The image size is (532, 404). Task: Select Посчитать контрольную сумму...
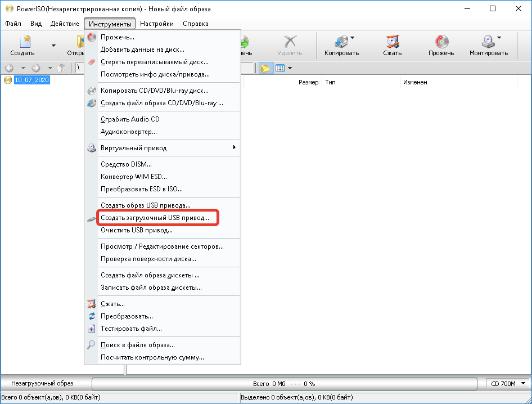(163, 357)
